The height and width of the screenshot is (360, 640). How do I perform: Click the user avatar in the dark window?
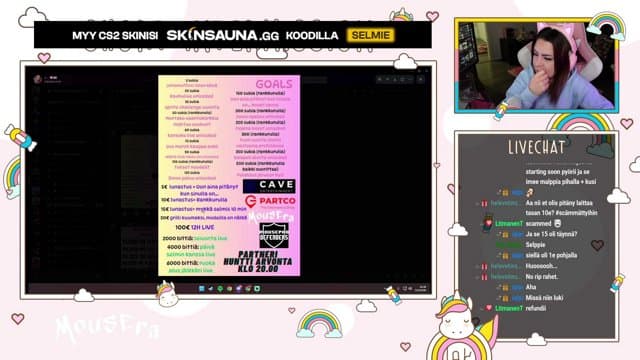[38, 79]
